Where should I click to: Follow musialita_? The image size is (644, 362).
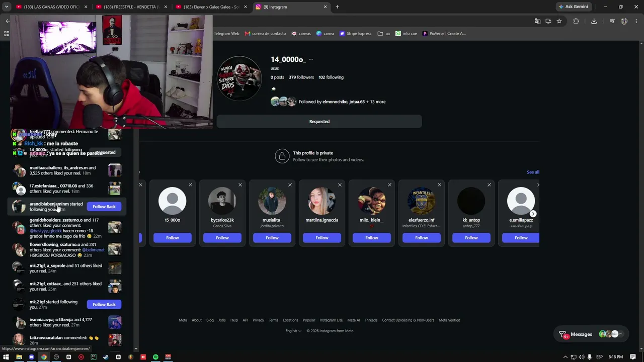pos(272,238)
